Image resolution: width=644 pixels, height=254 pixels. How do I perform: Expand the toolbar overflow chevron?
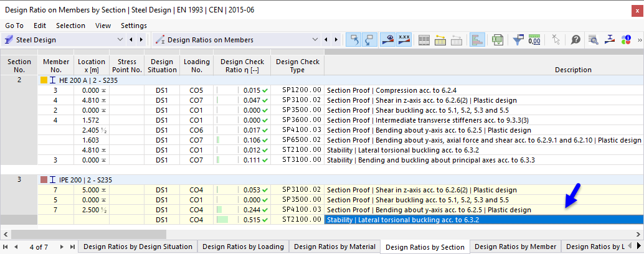click(x=639, y=40)
